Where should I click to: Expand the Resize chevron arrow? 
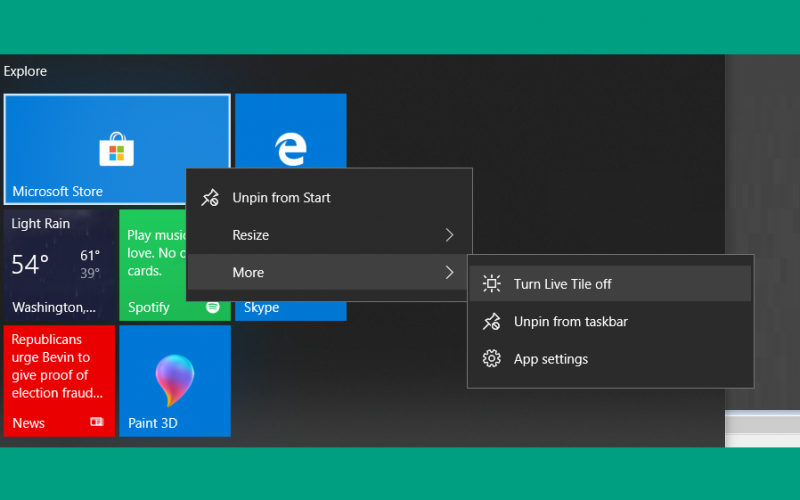tap(449, 235)
